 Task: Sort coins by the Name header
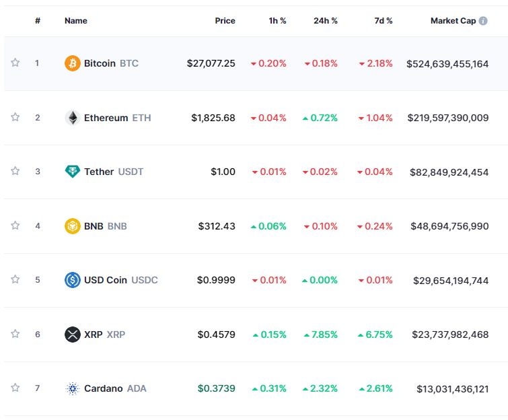(76, 21)
